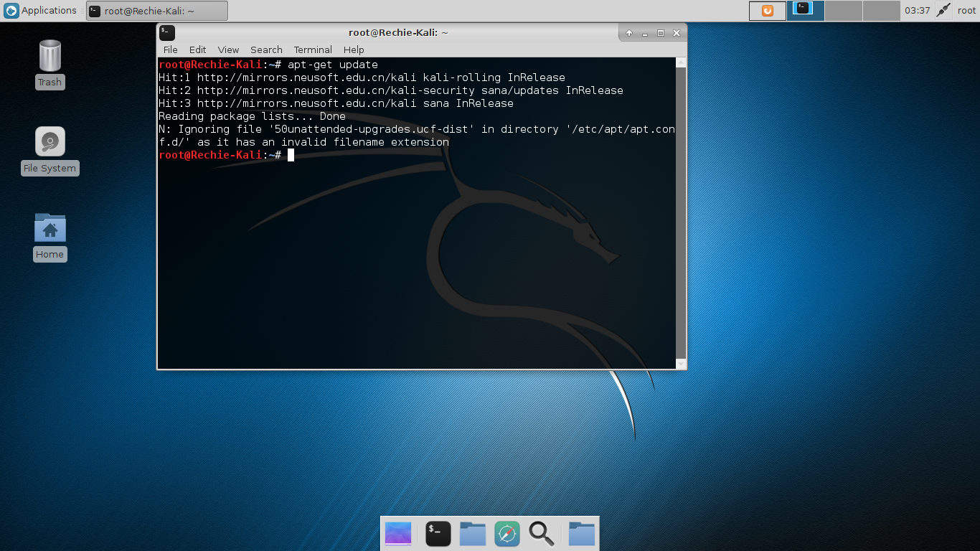The image size is (980, 551).
Task: Open the rightmost folder icon in dock
Action: click(582, 534)
